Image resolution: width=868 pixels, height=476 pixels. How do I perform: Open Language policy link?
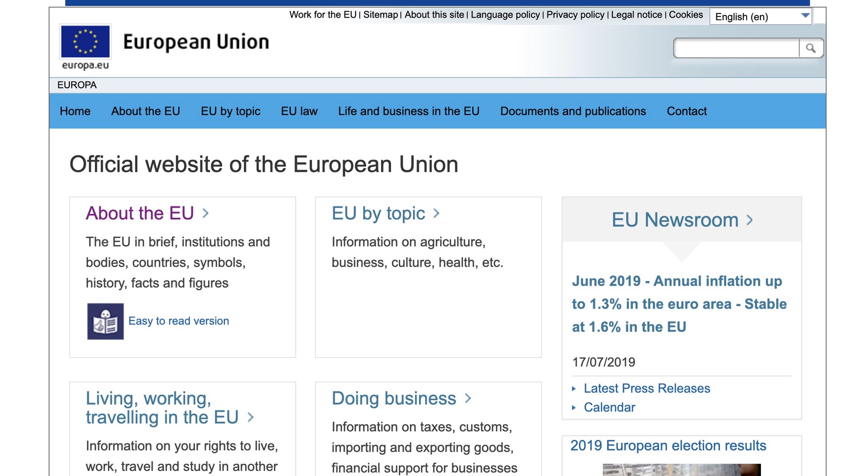(x=505, y=15)
